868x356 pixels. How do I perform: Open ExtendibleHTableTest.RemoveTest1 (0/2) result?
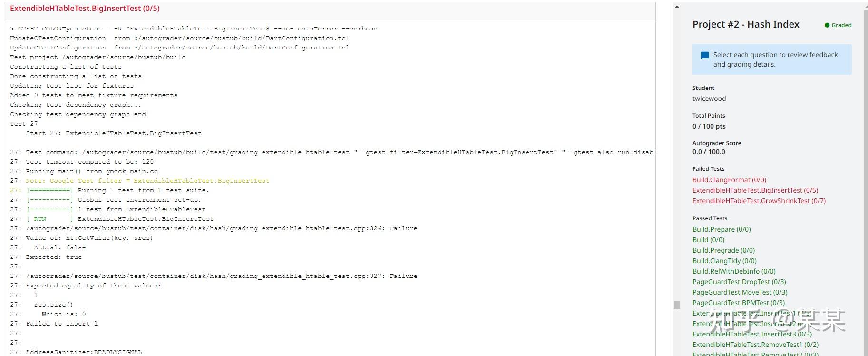755,345
